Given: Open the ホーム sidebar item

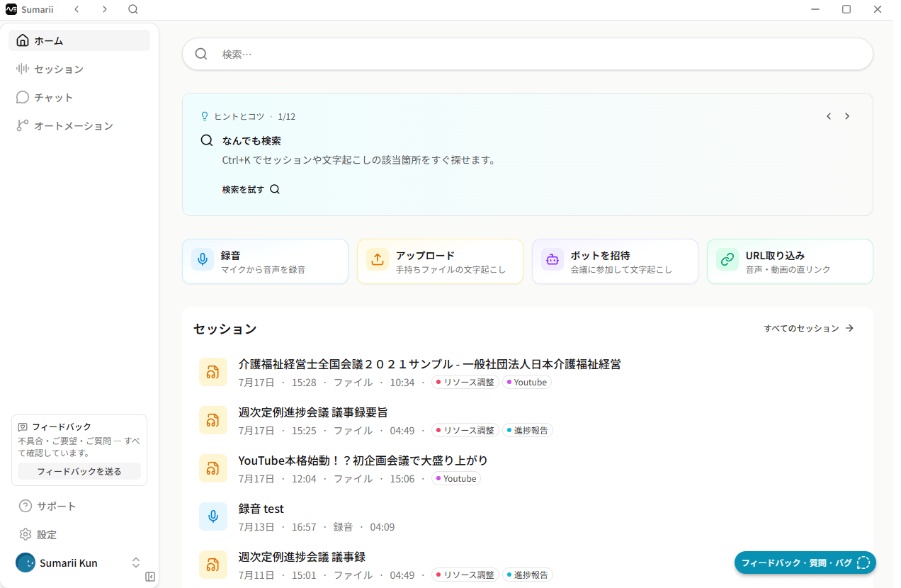Looking at the screenshot, I should 79,40.
